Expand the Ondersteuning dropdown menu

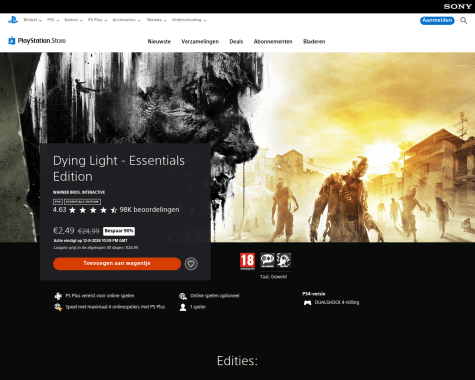tap(189, 20)
